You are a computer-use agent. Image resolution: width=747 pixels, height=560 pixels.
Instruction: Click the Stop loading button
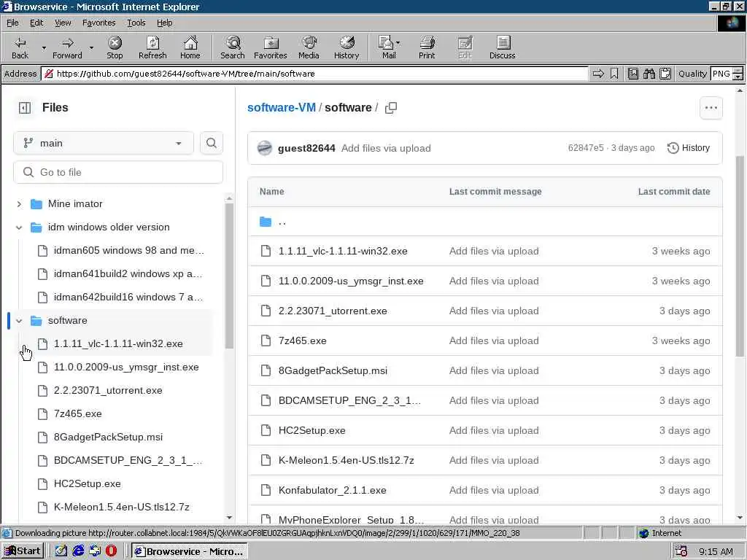point(115,47)
